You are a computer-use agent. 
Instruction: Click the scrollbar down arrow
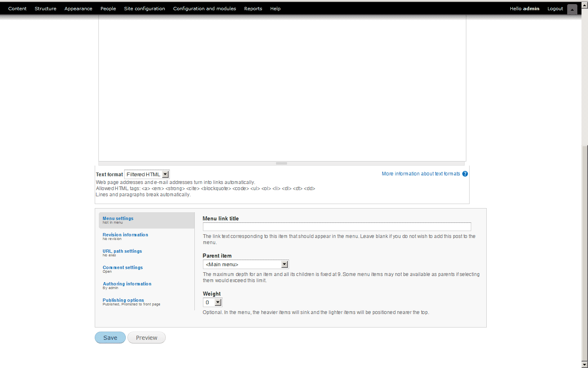point(585,364)
